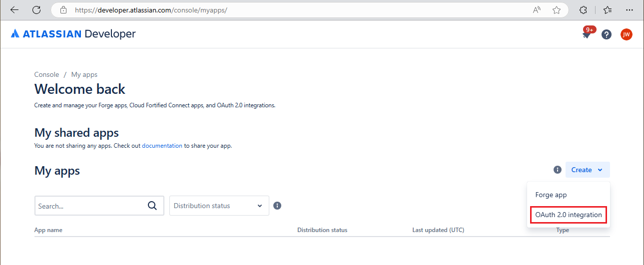
Task: Open notifications with 9+ badge
Action: 587,34
